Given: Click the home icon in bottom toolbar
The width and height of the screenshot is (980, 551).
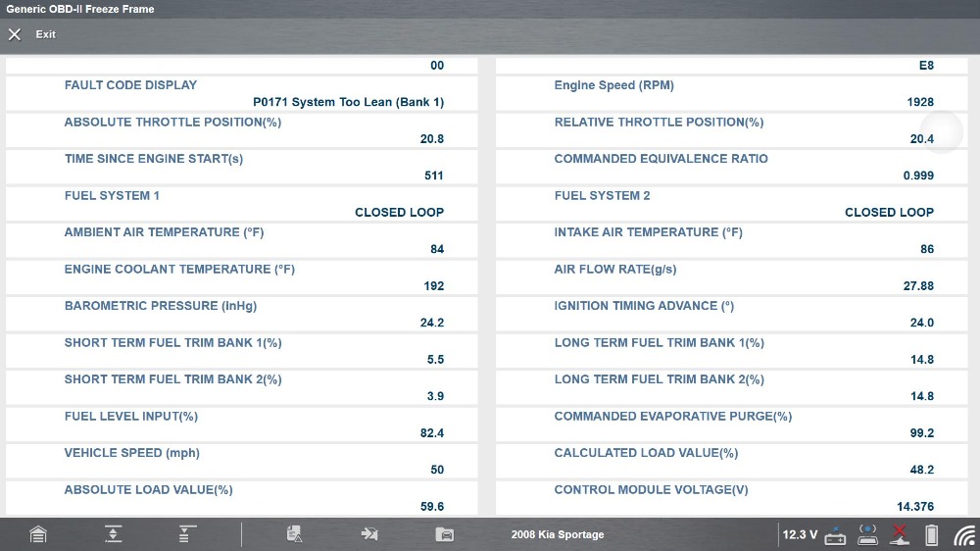Looking at the screenshot, I should 38,534.
